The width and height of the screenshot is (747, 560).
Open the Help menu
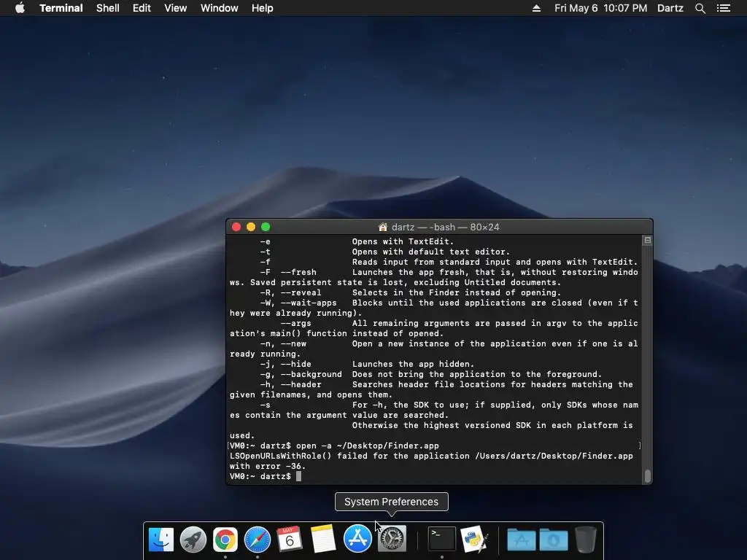coord(263,8)
